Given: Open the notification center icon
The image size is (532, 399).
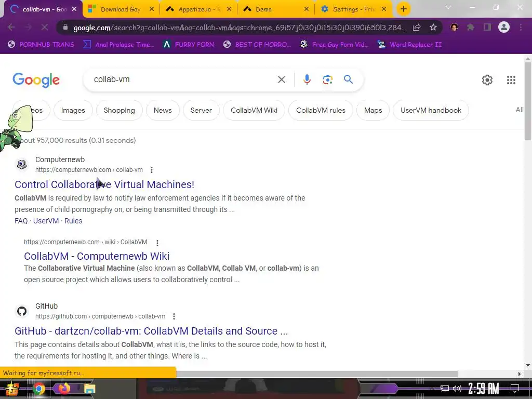Looking at the screenshot, I should point(515,388).
